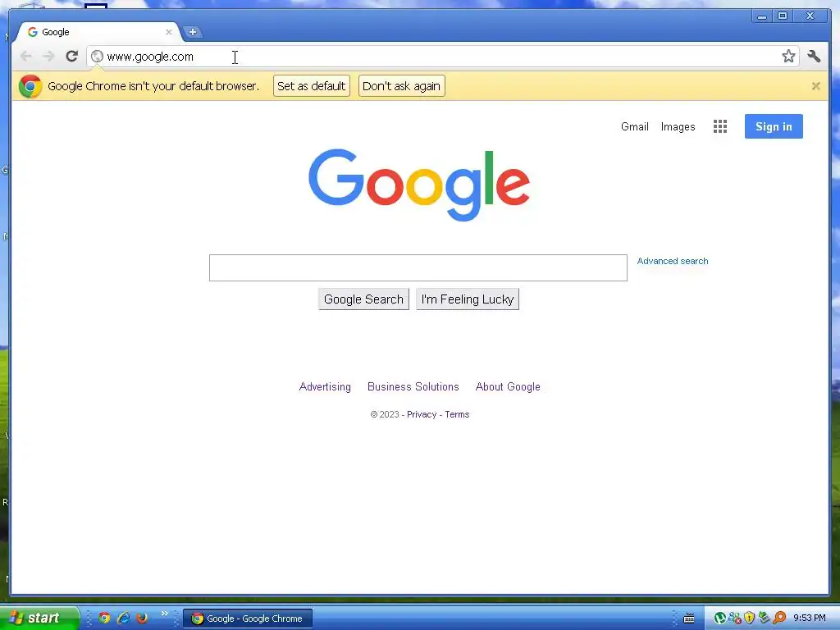
Task: Open Advanced search link
Action: [x=673, y=261]
